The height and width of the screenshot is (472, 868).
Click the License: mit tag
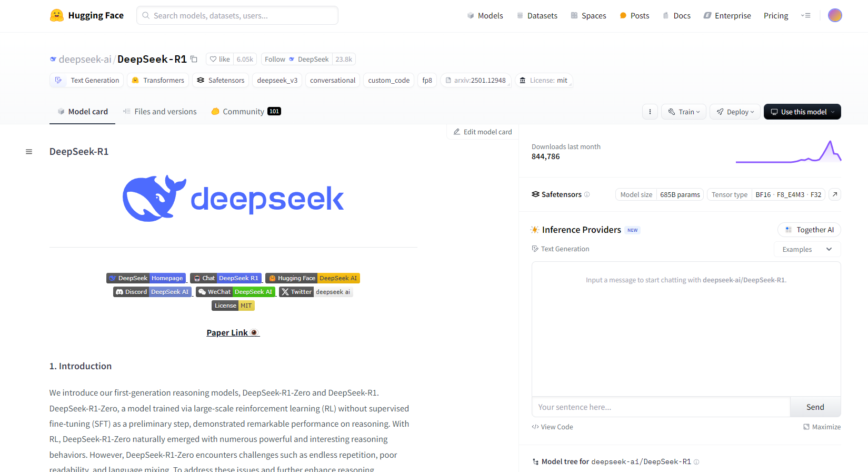544,80
